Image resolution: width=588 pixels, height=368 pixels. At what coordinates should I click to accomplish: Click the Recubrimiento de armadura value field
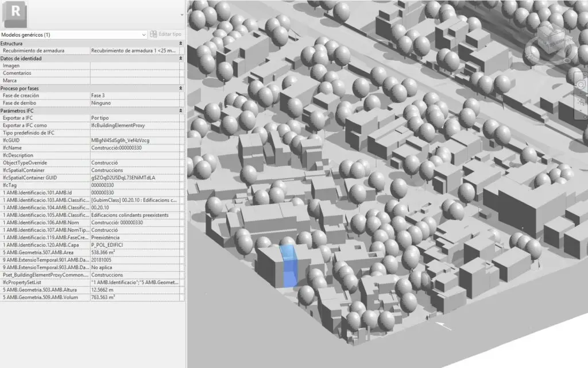(x=134, y=51)
